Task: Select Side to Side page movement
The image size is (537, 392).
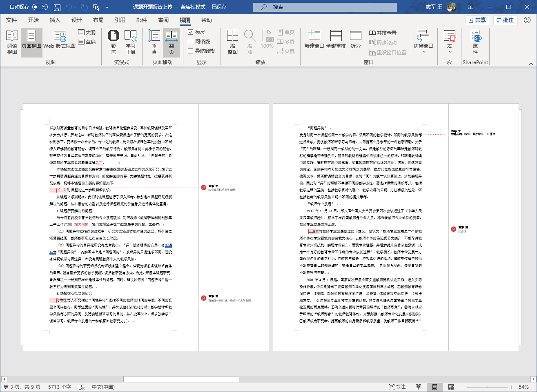Action: 172,42
